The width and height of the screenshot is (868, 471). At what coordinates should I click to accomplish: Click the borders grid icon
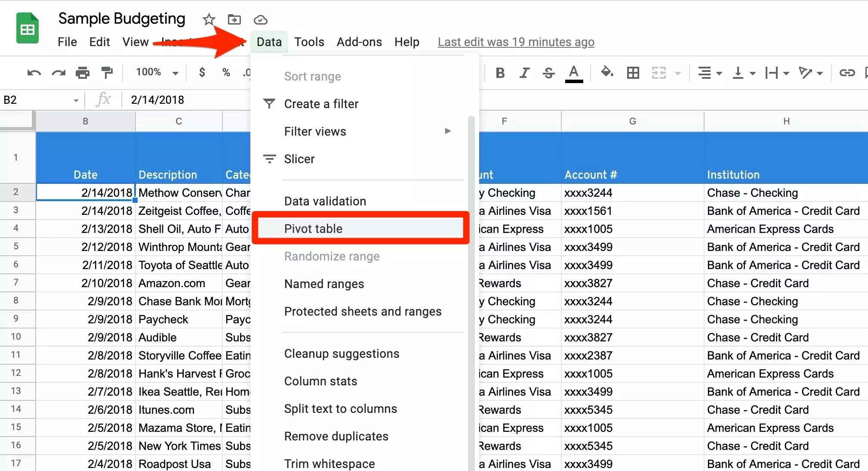(633, 73)
